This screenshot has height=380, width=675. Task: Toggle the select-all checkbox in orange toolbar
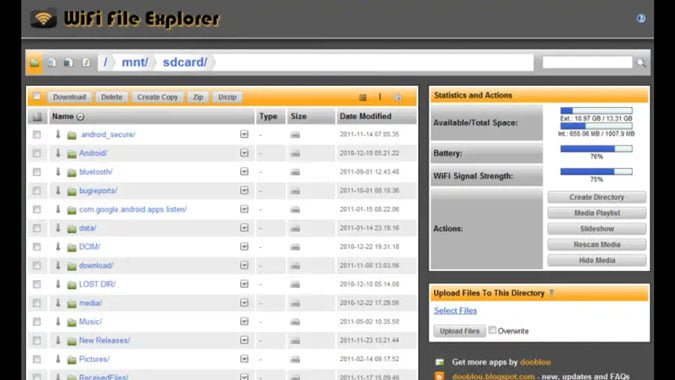tap(37, 96)
